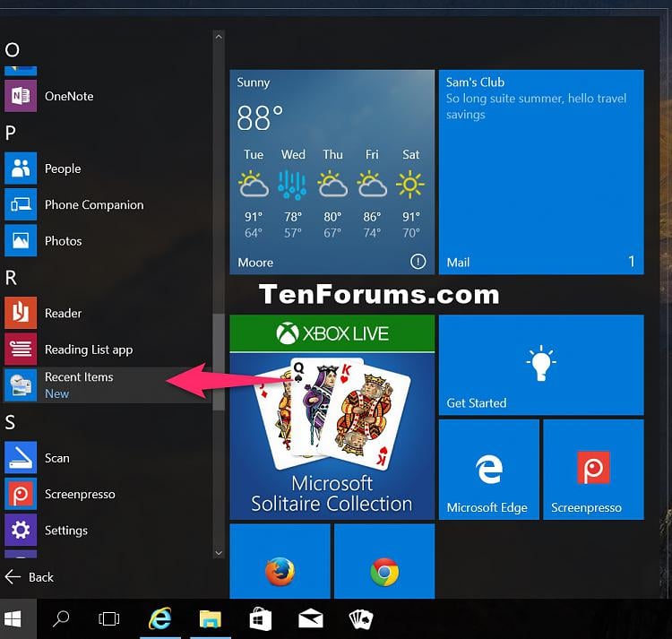Image resolution: width=672 pixels, height=639 pixels.
Task: Click the letter R section header
Action: [11, 278]
